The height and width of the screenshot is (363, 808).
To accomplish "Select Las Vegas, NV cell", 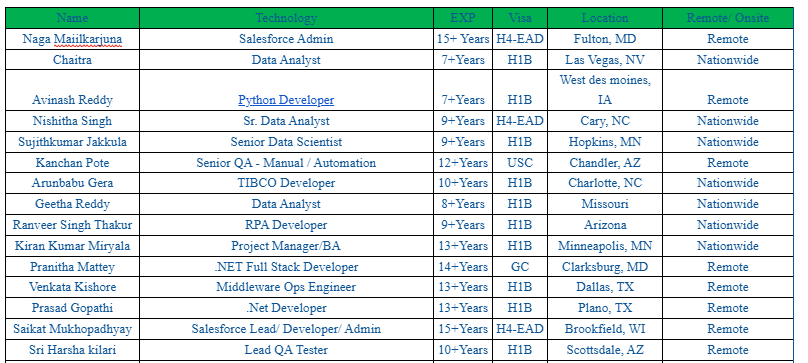I will coord(605,60).
